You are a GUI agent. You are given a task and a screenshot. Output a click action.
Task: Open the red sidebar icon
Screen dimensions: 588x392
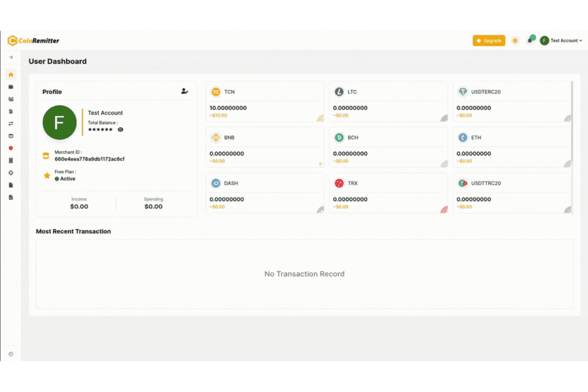tap(11, 148)
